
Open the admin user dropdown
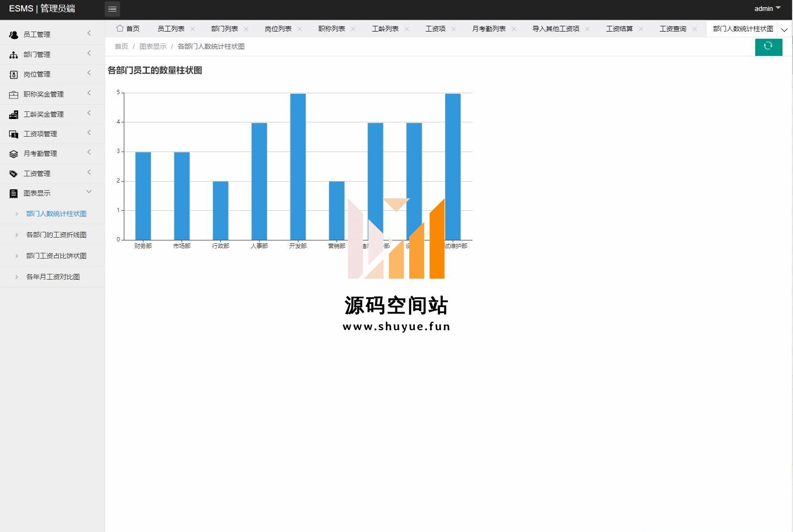(x=767, y=9)
